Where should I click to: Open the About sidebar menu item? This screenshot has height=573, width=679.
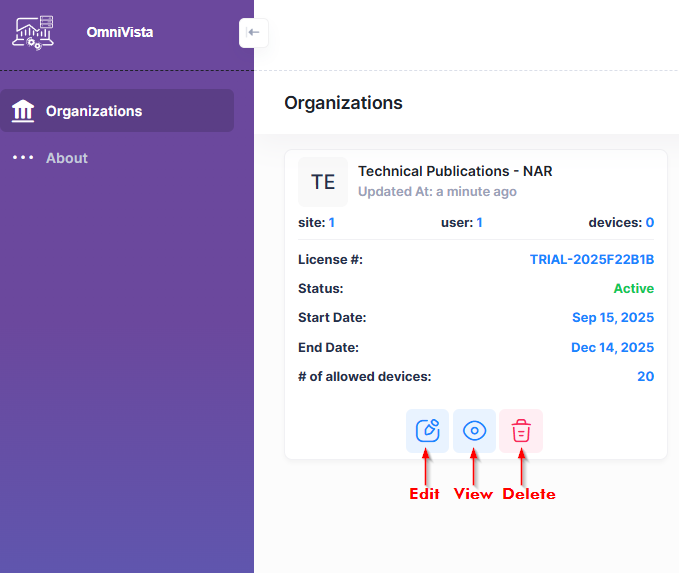tap(66, 158)
